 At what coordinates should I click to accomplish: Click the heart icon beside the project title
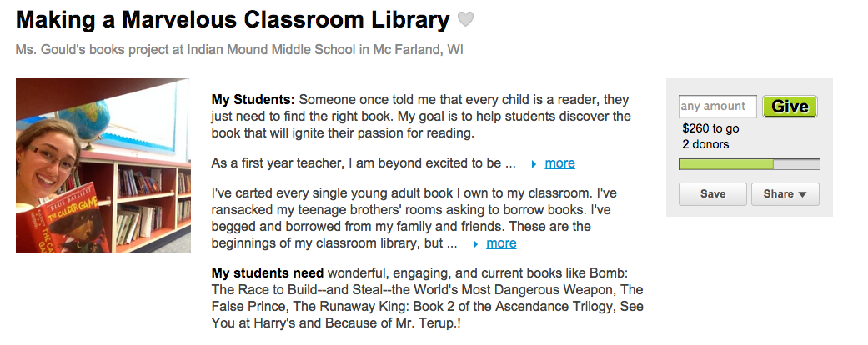tap(466, 19)
